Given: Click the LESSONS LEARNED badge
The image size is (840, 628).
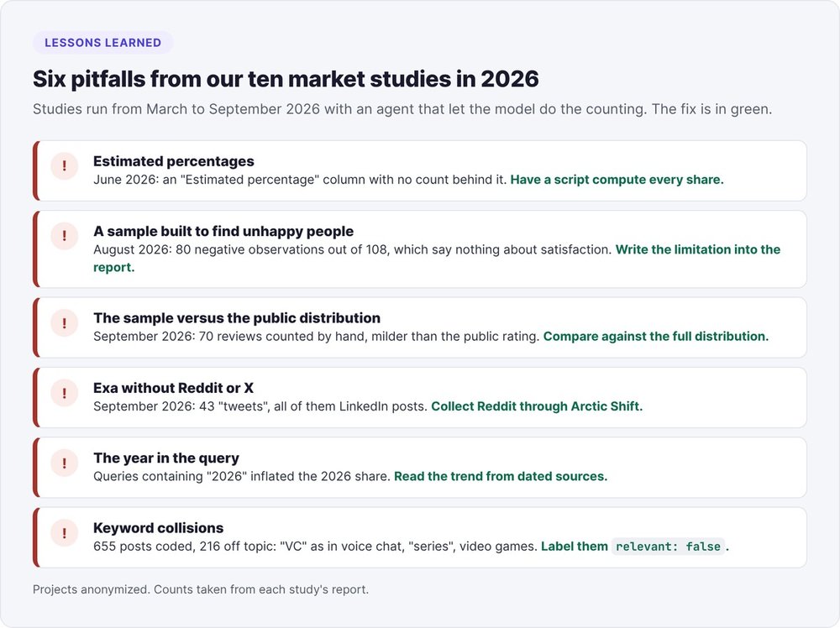Looking at the screenshot, I should [x=102, y=43].
